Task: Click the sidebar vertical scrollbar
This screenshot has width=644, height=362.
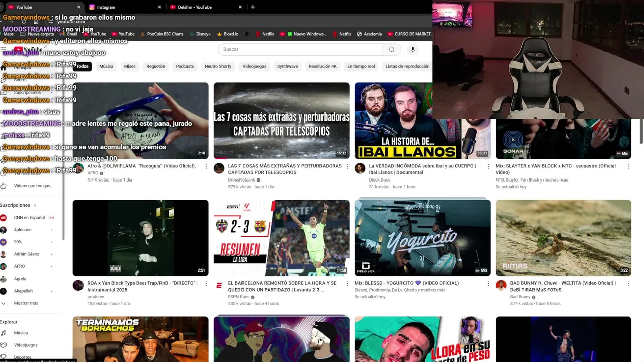Action: pos(63,151)
